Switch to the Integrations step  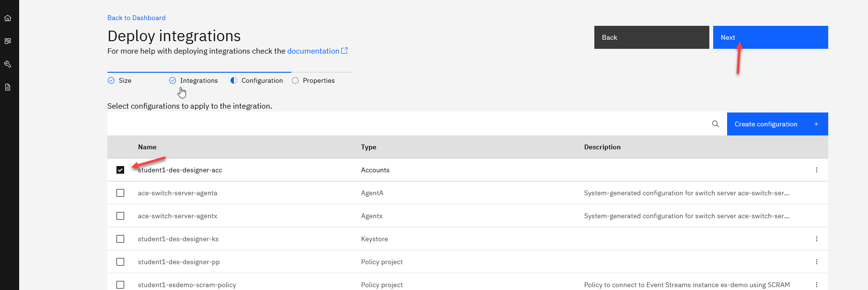pos(198,80)
